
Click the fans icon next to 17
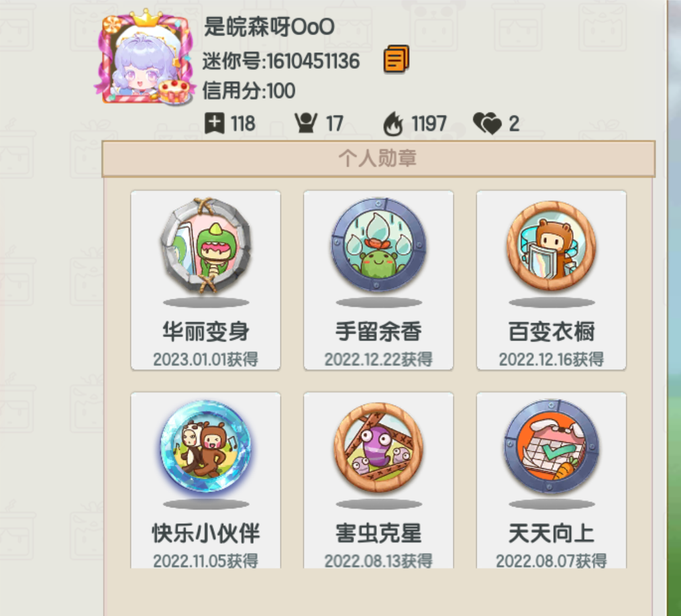(306, 123)
